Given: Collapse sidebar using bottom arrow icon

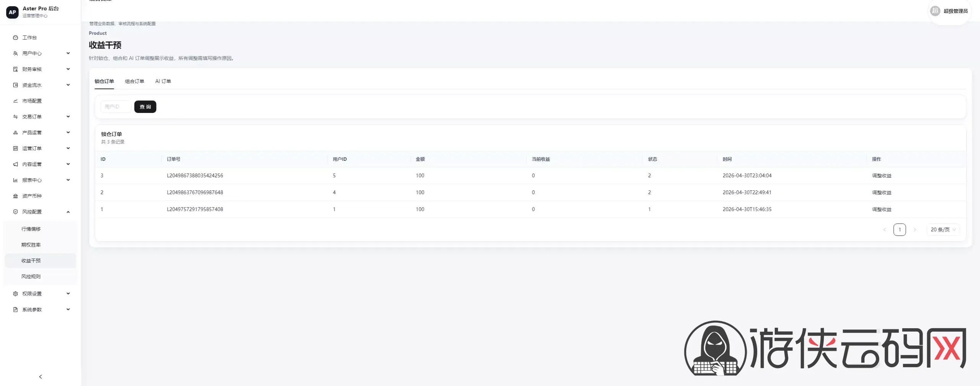Looking at the screenshot, I should pos(41,376).
